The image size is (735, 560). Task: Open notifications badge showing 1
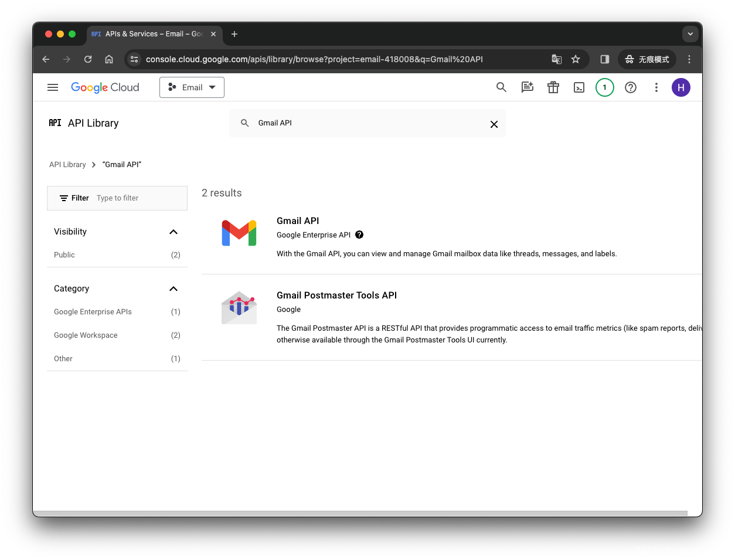605,87
